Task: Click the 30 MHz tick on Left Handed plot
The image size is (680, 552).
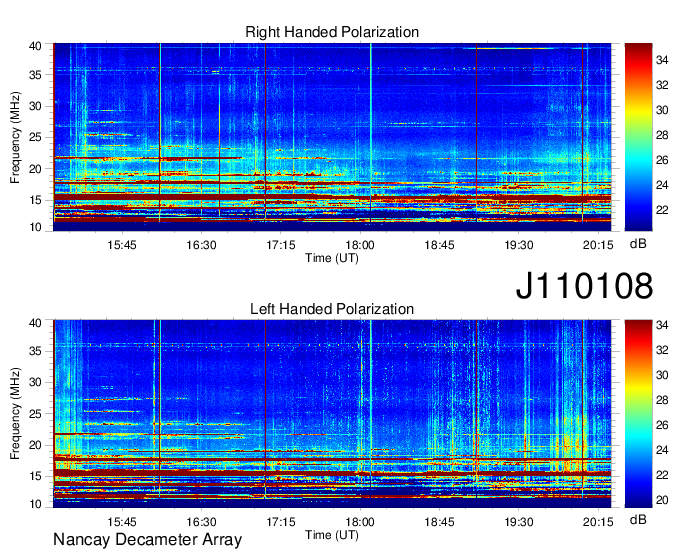Action: tap(35, 382)
